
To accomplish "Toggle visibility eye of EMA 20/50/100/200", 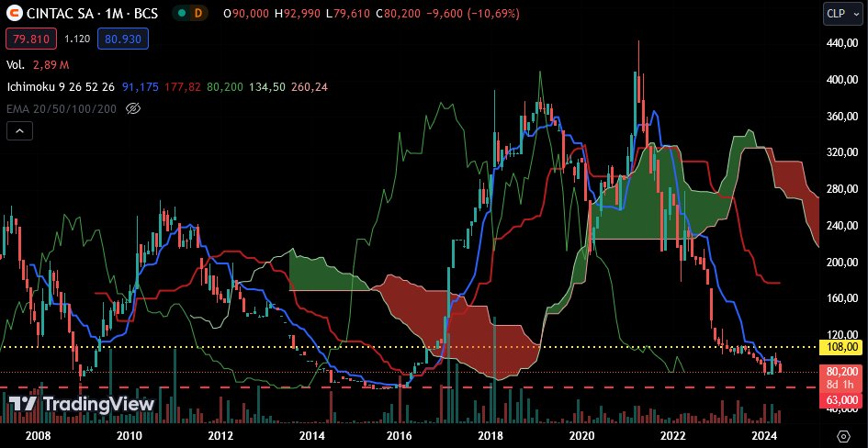I will [133, 108].
